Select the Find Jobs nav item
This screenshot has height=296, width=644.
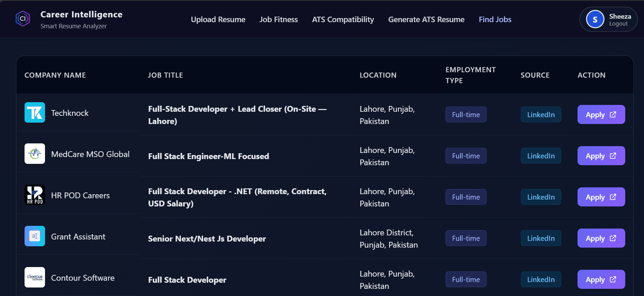tap(495, 19)
